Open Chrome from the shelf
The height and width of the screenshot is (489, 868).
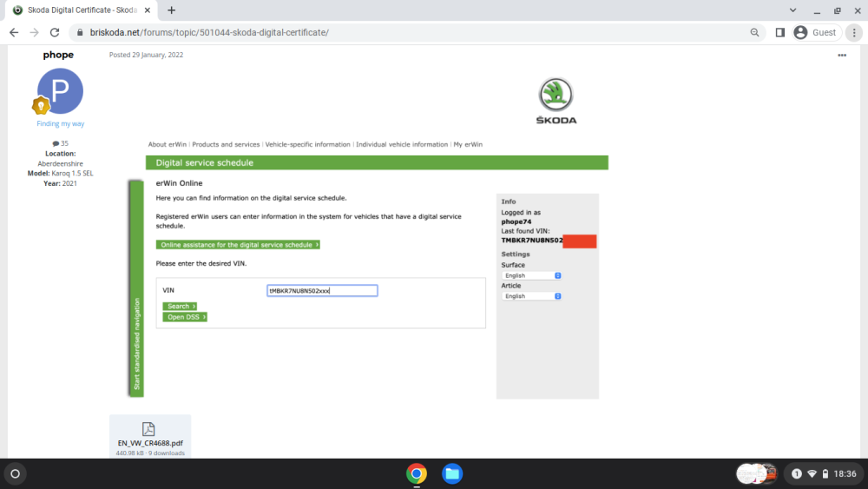click(417, 474)
